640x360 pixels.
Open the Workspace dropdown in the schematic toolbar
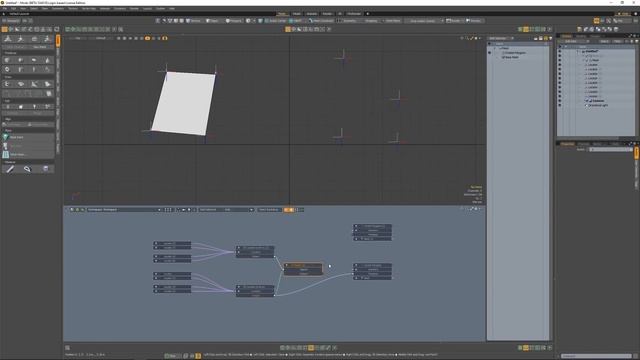(124, 210)
